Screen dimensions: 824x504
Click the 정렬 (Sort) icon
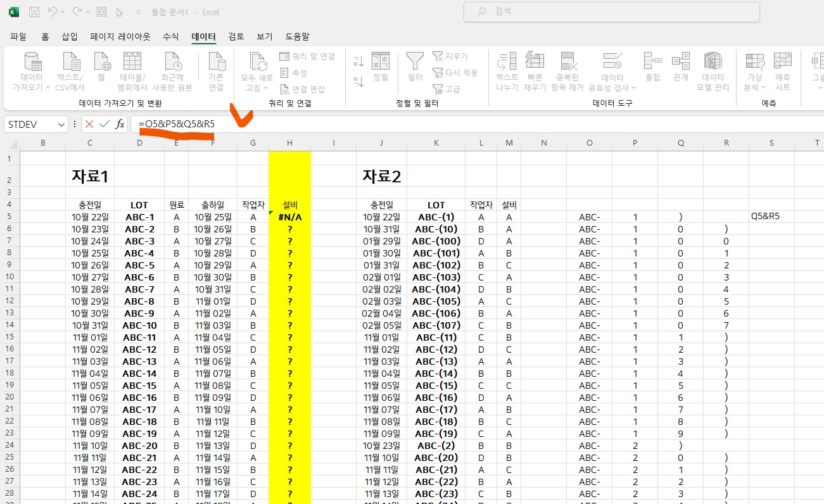[x=381, y=61]
